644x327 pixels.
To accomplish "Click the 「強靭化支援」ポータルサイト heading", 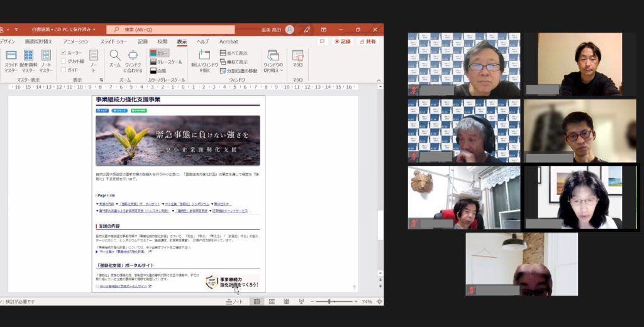I will click(125, 265).
